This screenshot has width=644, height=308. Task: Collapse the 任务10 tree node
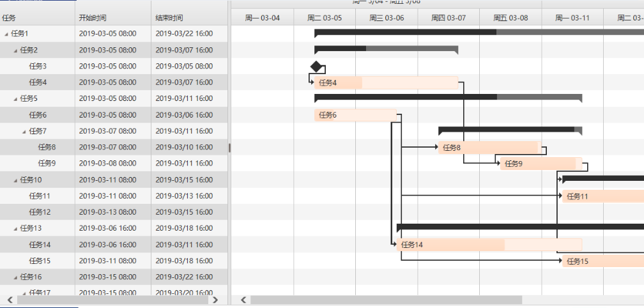[x=15, y=180]
